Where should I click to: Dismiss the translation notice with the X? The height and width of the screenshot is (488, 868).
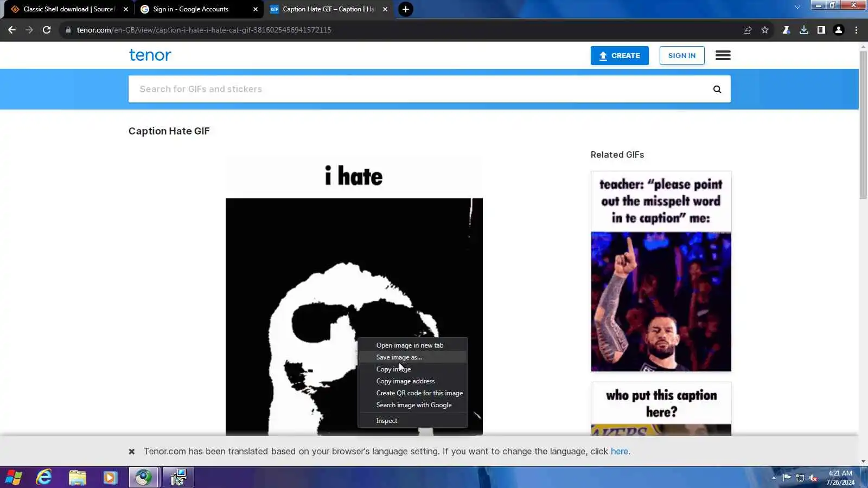pyautogui.click(x=131, y=451)
